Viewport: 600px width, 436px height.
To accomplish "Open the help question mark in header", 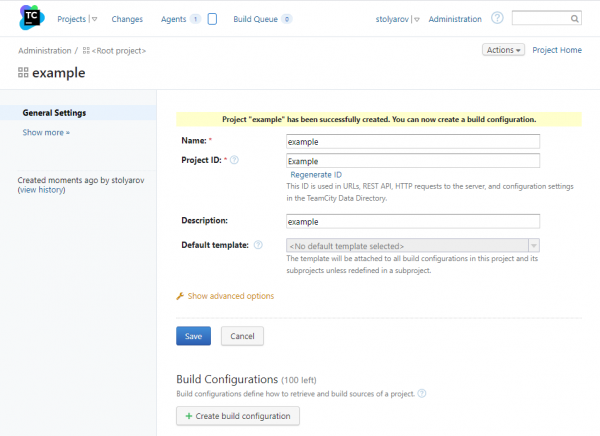I will click(498, 18).
